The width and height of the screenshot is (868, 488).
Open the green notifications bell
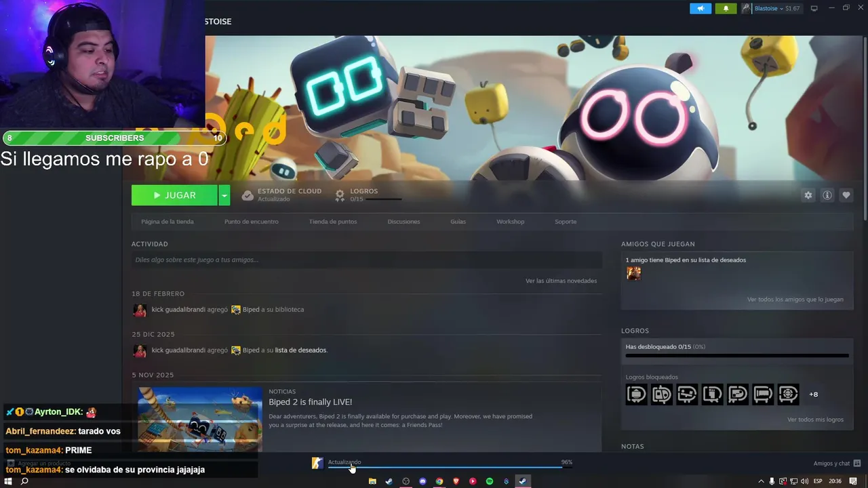tap(726, 8)
